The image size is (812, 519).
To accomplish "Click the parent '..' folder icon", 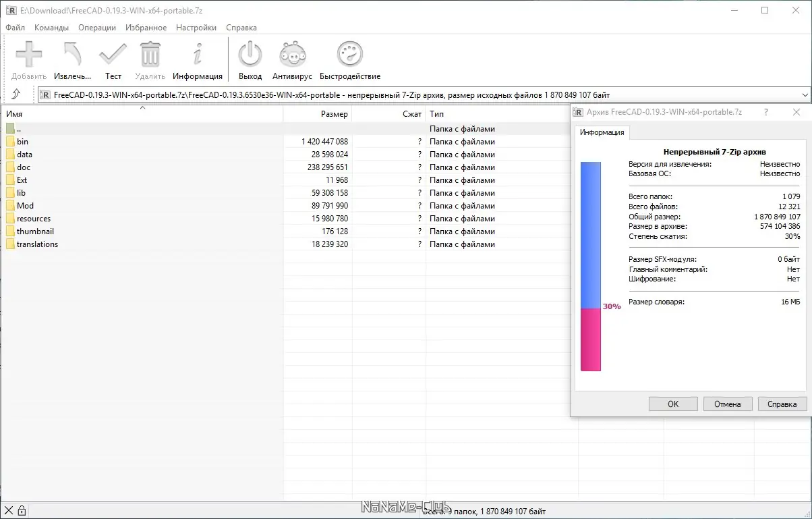I will tap(10, 129).
